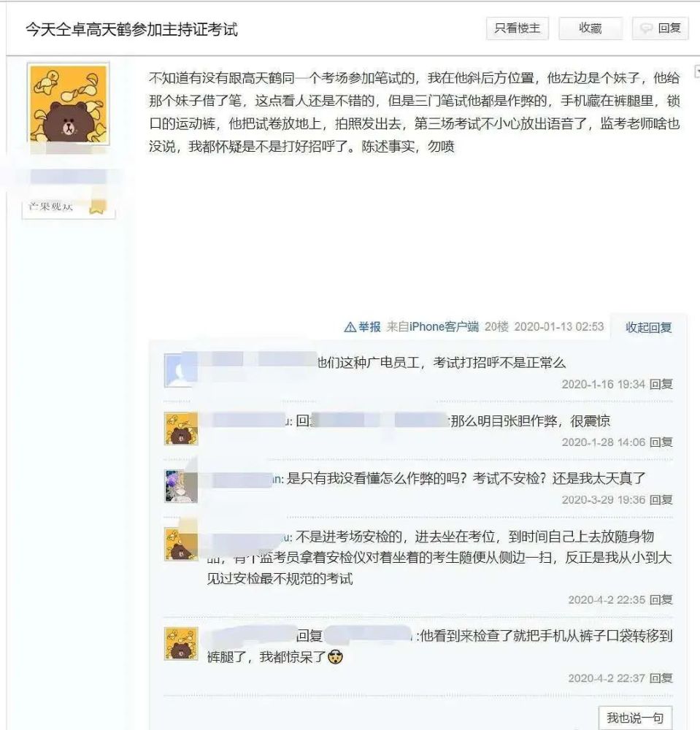Image resolution: width=700 pixels, height=730 pixels.
Task: Open bear avatar on 2020-4-2 22:37 comment
Action: click(181, 643)
